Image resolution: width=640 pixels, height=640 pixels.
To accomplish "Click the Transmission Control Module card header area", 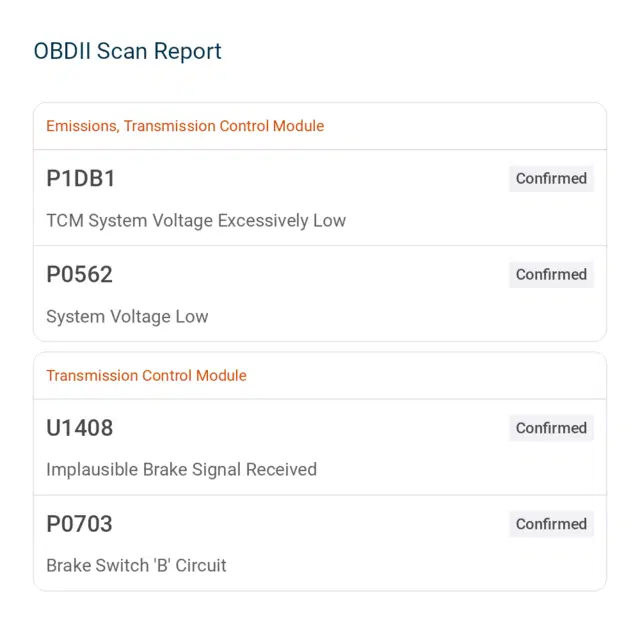I will 320,376.
